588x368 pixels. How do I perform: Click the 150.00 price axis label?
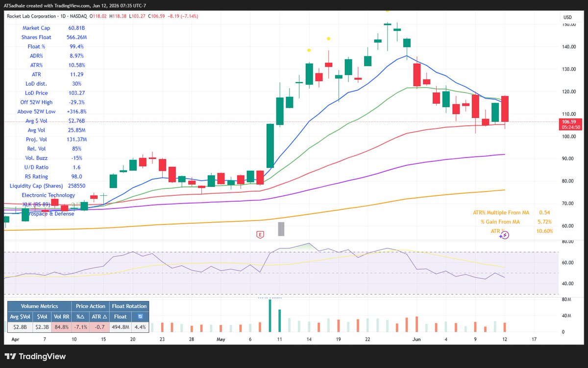[x=568, y=24]
